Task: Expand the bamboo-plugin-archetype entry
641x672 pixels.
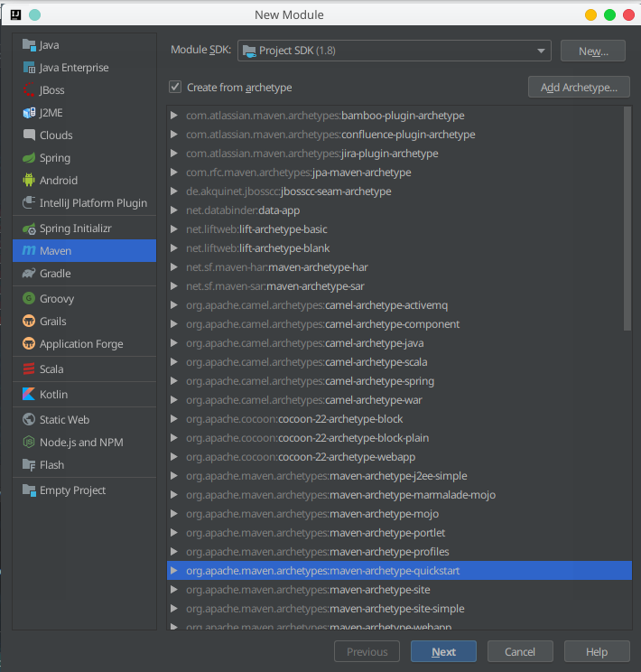Action: (x=174, y=116)
